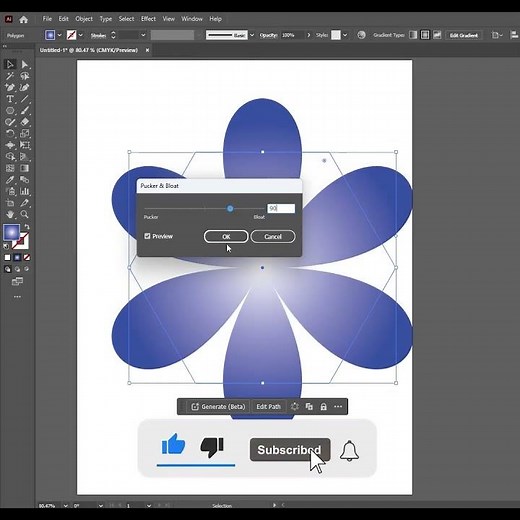Select the Pen tool
Viewport: 520px width, 520px height.
click(x=10, y=87)
